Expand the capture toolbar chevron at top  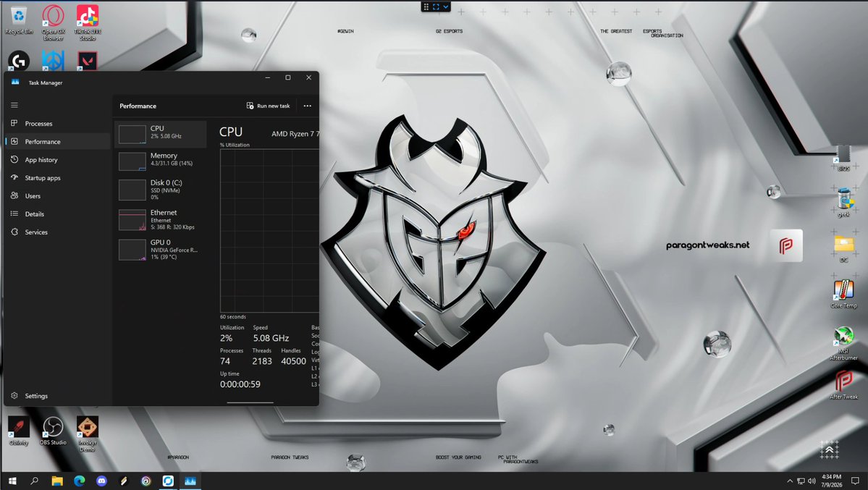(446, 7)
